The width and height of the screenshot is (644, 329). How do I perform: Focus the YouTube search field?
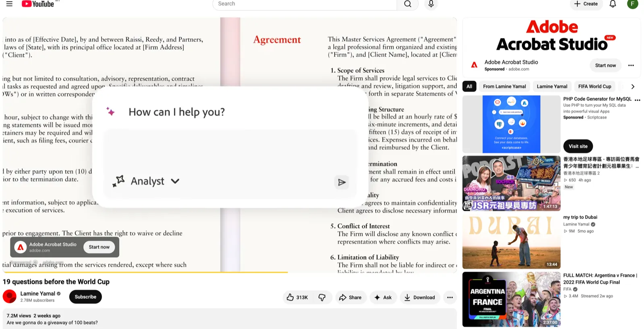click(x=305, y=4)
